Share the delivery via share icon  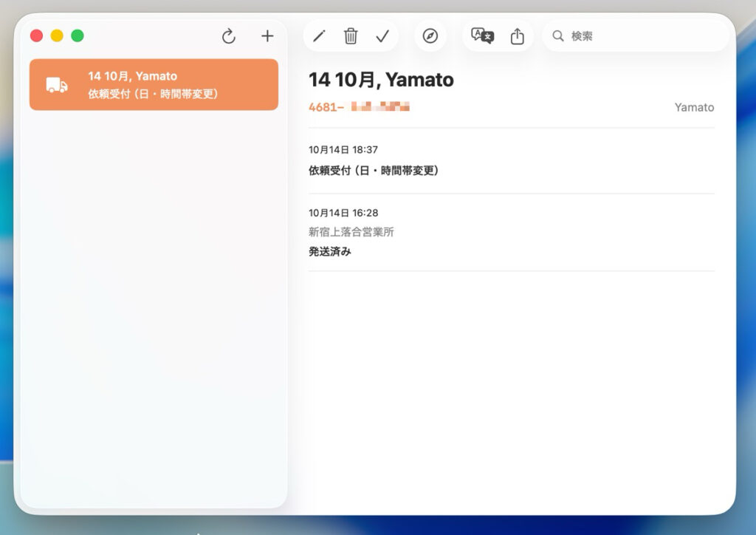click(x=518, y=36)
